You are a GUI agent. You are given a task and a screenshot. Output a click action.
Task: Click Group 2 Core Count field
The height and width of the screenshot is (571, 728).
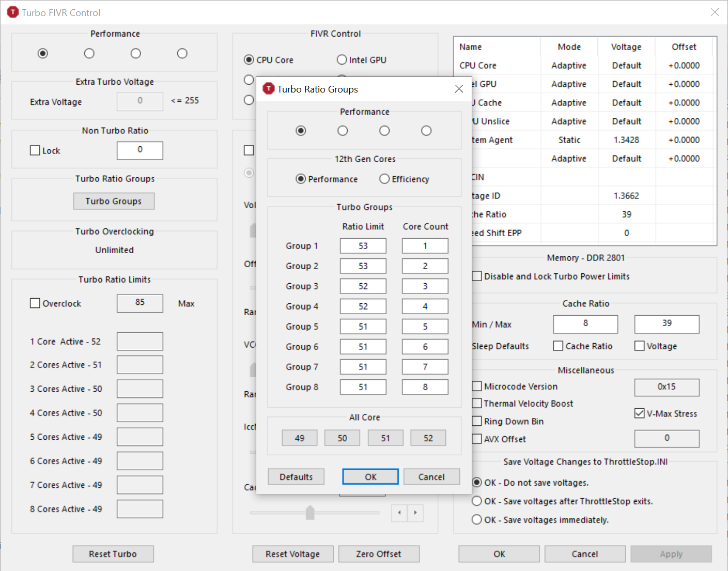point(425,266)
